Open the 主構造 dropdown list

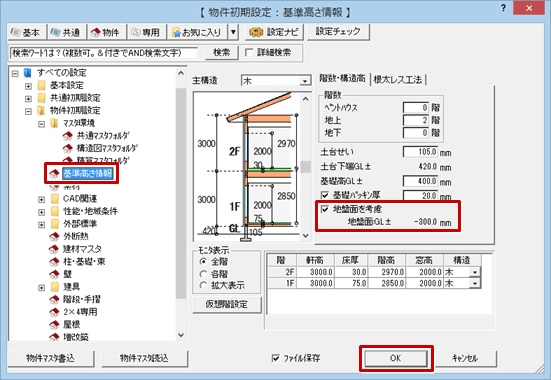pos(276,80)
